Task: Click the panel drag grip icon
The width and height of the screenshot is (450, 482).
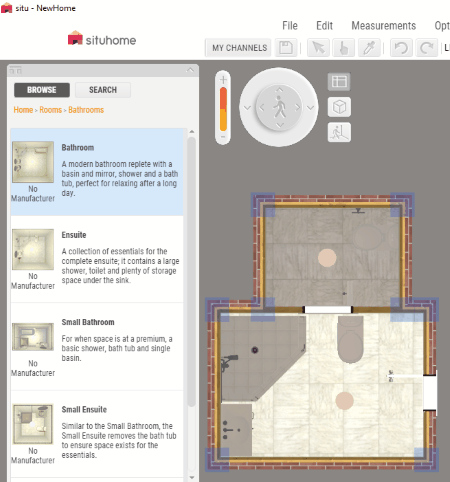Action: pos(15,70)
